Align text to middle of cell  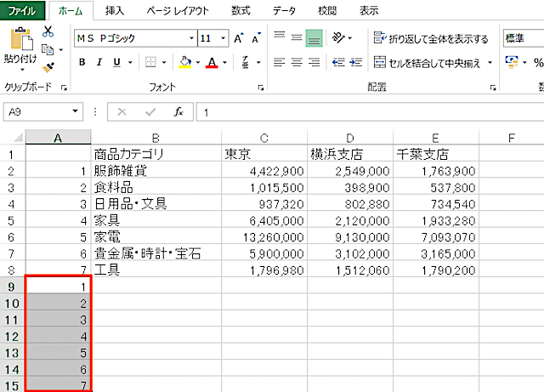[x=297, y=38]
